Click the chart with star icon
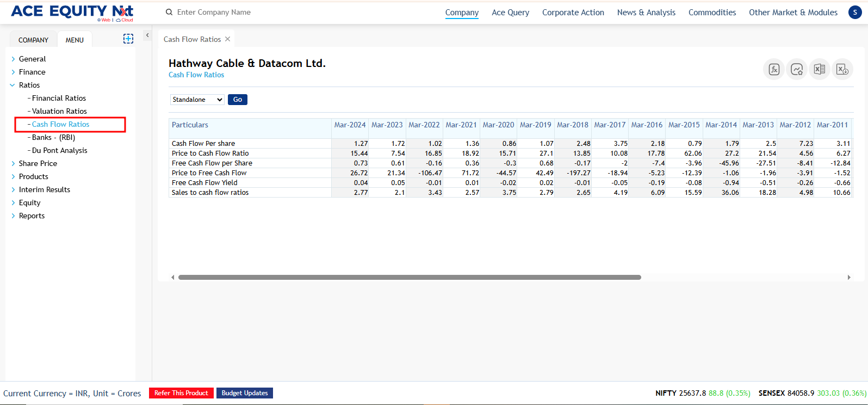Screen dimensions: 868x405 [797, 69]
